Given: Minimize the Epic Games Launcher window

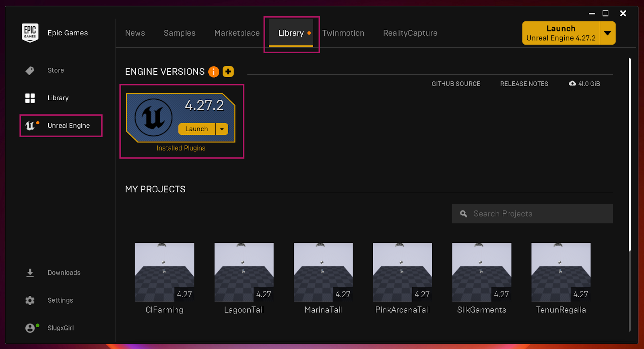Looking at the screenshot, I should pos(592,13).
